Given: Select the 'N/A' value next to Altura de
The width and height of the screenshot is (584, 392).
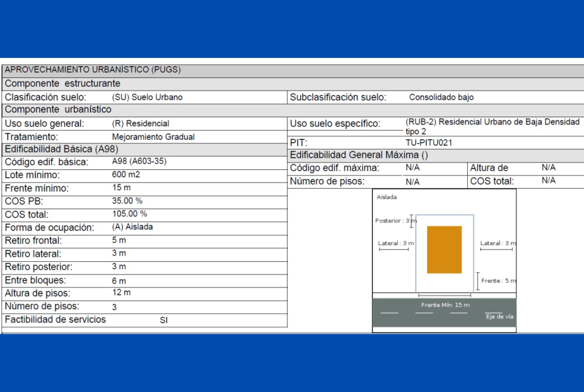Looking at the screenshot, I should 549,168.
